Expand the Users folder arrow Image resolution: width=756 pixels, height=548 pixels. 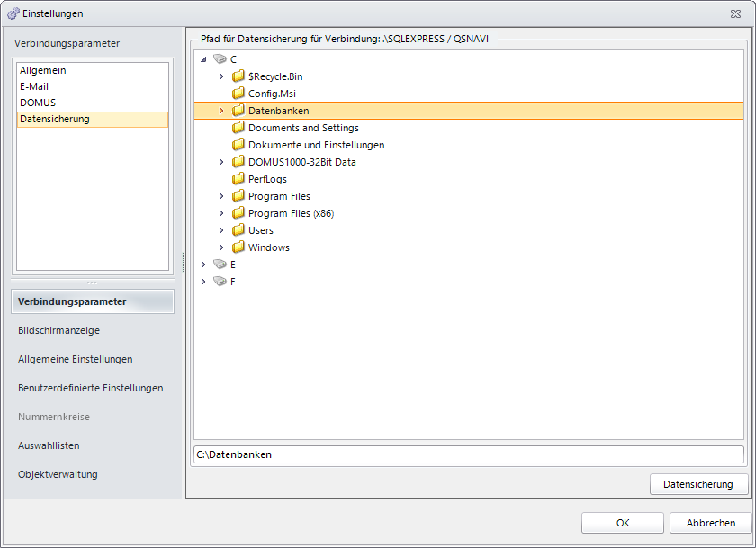tap(221, 230)
